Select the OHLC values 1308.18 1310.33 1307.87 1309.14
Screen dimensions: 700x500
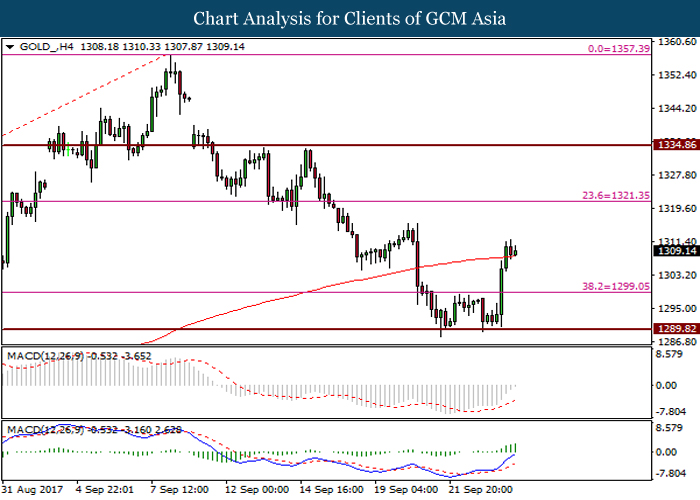(162, 47)
